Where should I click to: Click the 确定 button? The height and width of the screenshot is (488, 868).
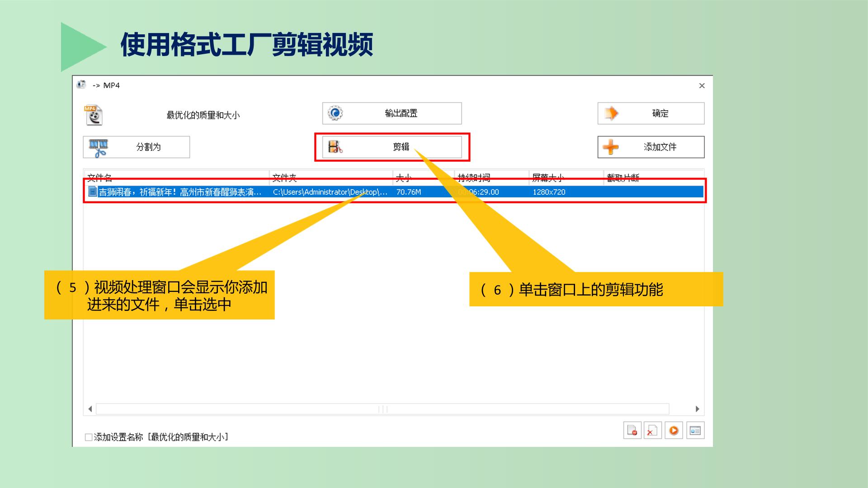[651, 113]
